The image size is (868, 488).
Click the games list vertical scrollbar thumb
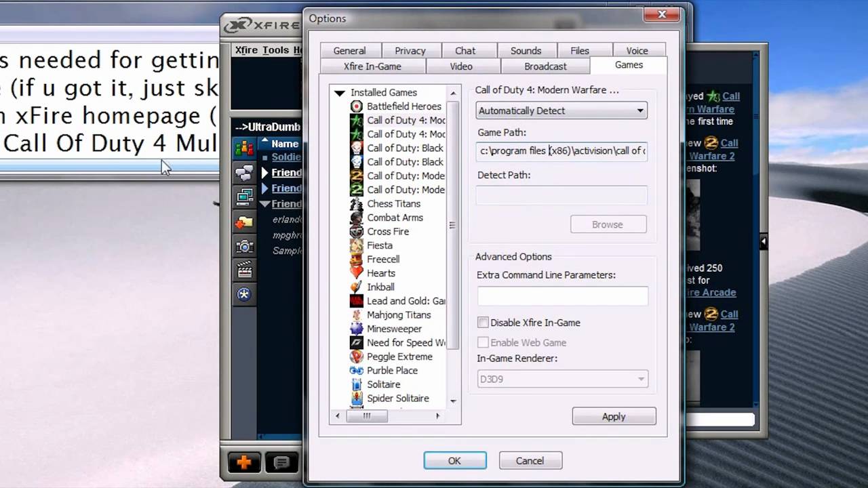tap(453, 225)
